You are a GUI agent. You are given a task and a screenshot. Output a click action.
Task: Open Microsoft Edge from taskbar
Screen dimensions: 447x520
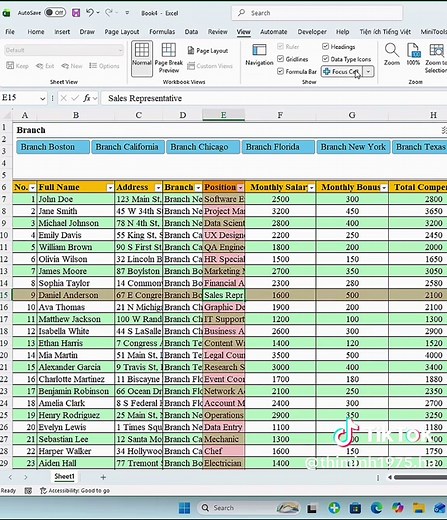pos(377,508)
